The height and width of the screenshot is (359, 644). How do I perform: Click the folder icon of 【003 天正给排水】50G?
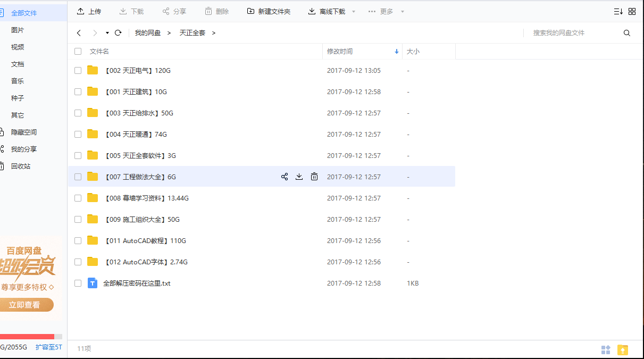point(93,113)
